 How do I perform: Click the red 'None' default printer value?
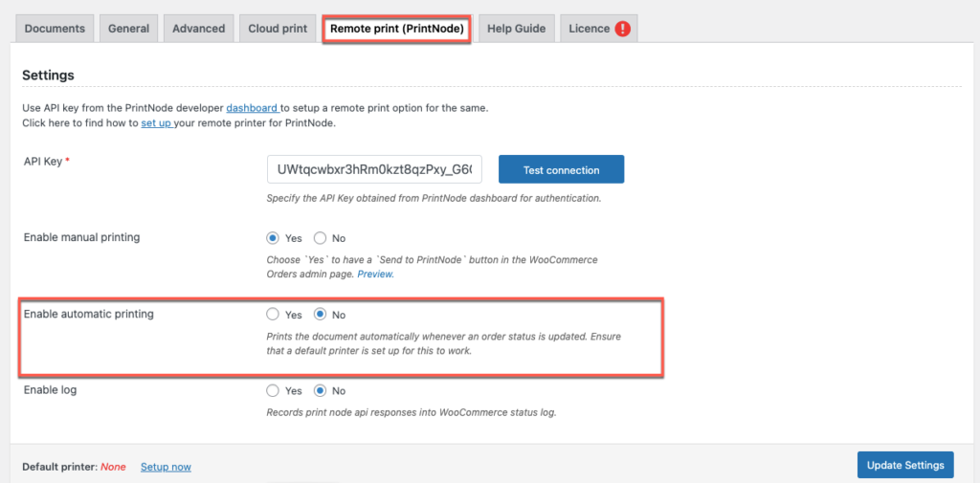point(113,467)
